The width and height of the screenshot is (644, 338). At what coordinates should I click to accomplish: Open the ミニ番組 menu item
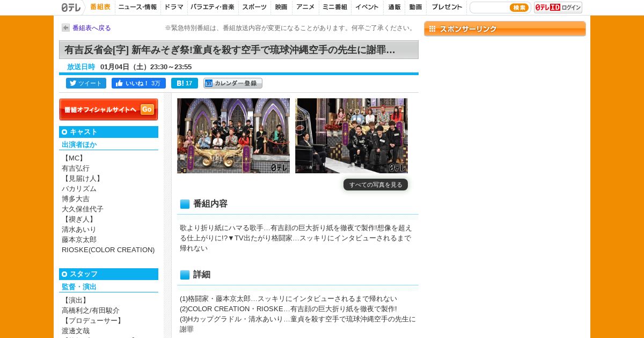[x=334, y=7]
